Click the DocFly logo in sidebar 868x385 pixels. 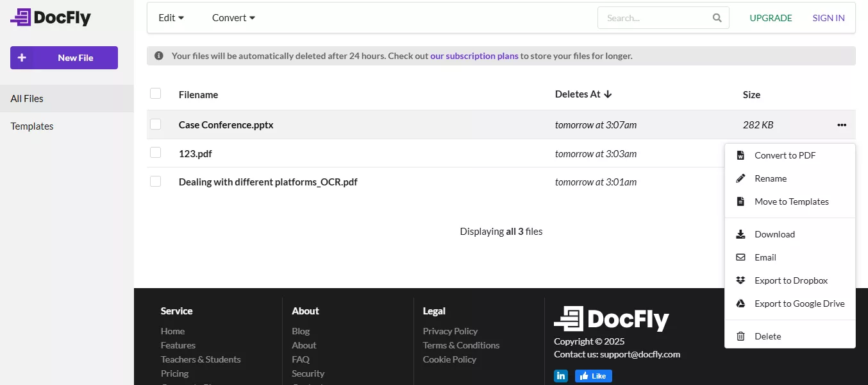[x=51, y=18]
